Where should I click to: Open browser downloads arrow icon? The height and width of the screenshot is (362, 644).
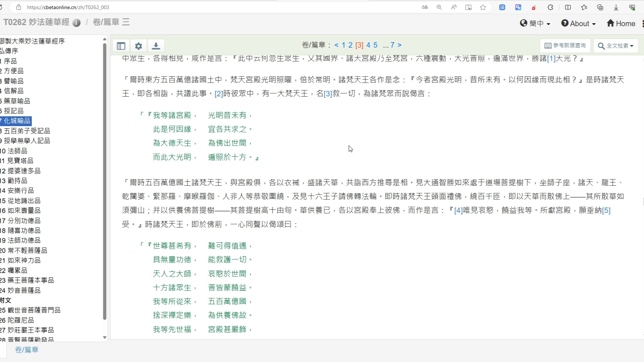point(616,7)
